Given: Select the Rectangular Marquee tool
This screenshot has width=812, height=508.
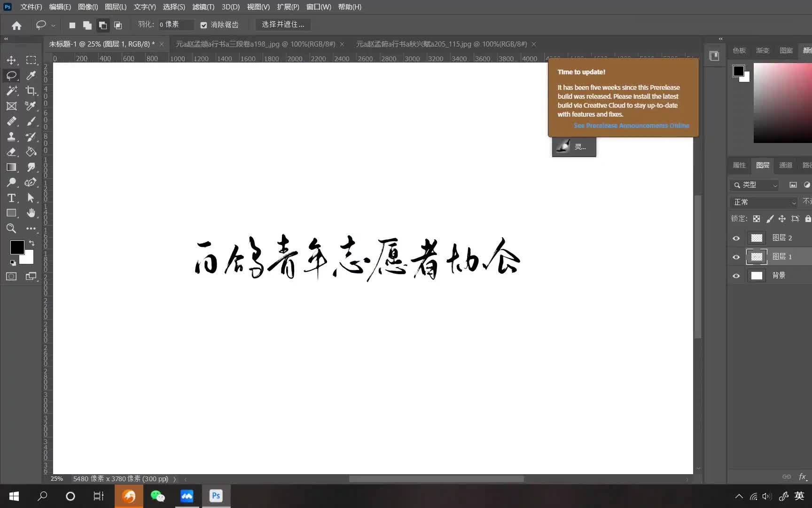Looking at the screenshot, I should click(31, 60).
